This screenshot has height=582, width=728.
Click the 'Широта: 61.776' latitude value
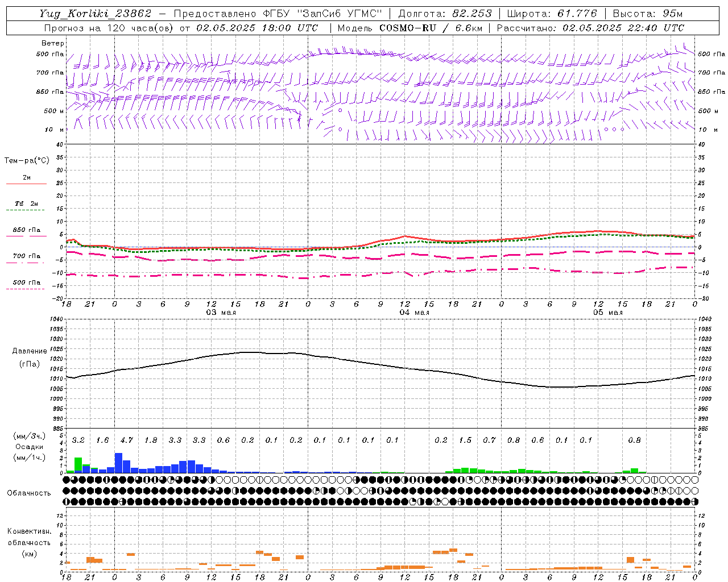552,14
